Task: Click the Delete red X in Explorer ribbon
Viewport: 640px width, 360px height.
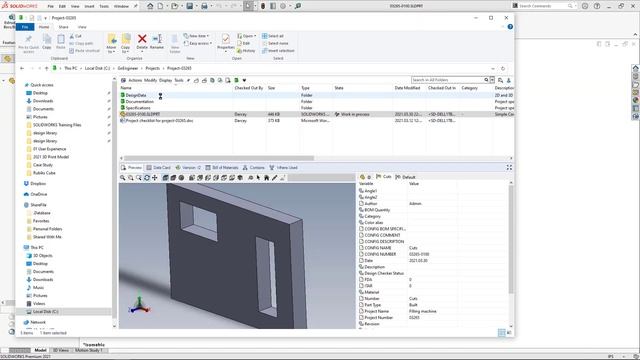Action: [x=142, y=39]
